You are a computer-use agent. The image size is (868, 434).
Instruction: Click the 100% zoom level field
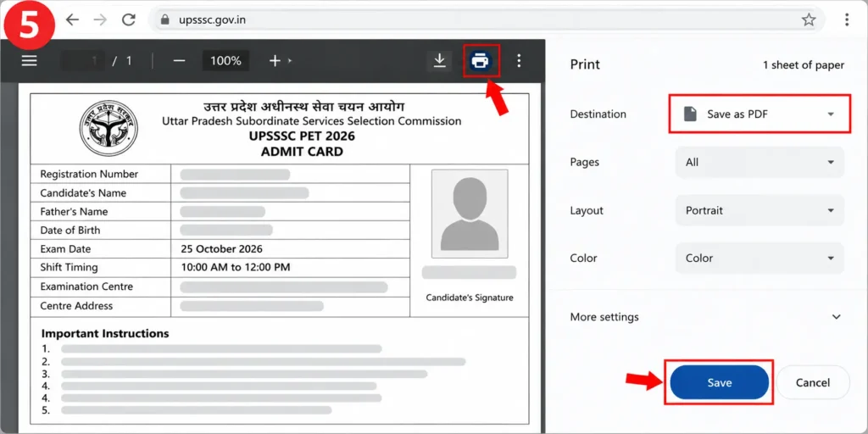click(225, 61)
